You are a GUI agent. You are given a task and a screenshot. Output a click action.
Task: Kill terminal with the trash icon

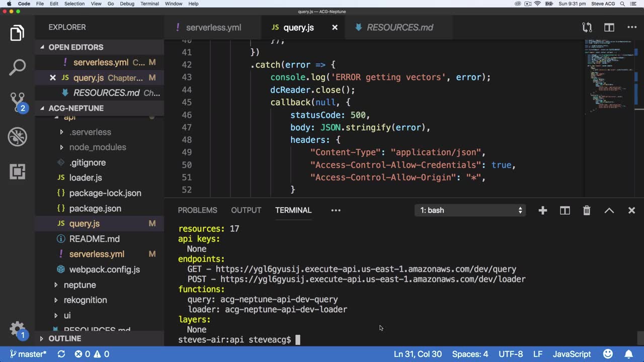click(587, 211)
